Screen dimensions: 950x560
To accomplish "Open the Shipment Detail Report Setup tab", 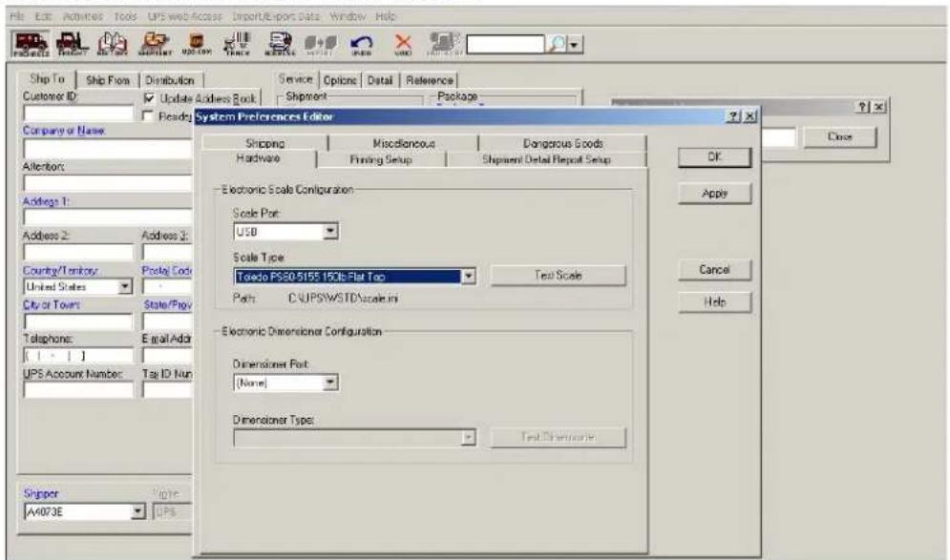I will click(546, 159).
